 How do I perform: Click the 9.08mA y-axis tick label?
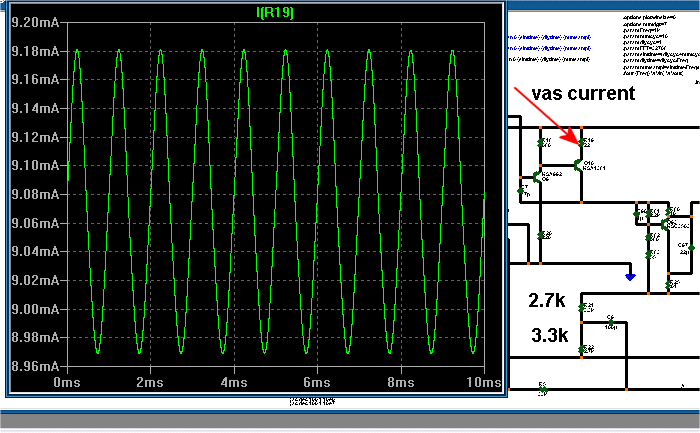35,194
